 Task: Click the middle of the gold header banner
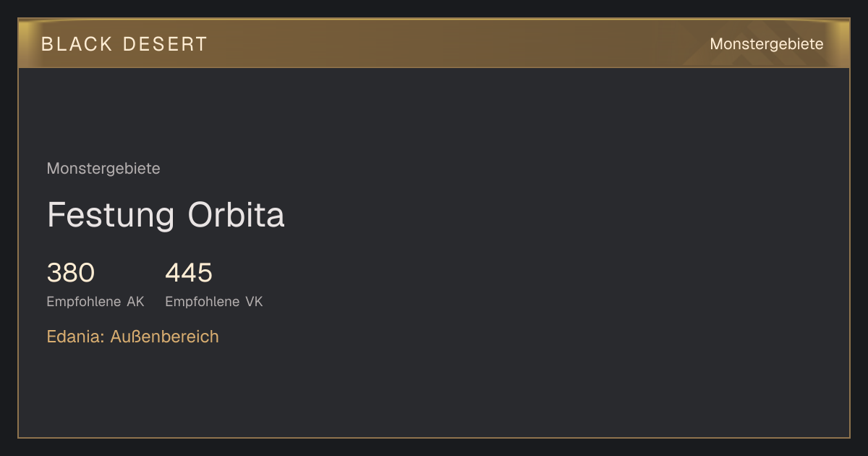pos(434,43)
